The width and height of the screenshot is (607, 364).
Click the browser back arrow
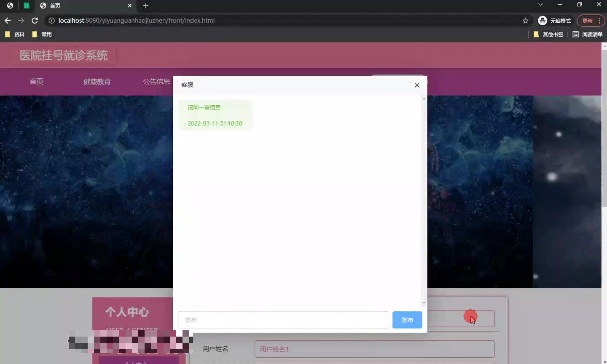click(7, 20)
